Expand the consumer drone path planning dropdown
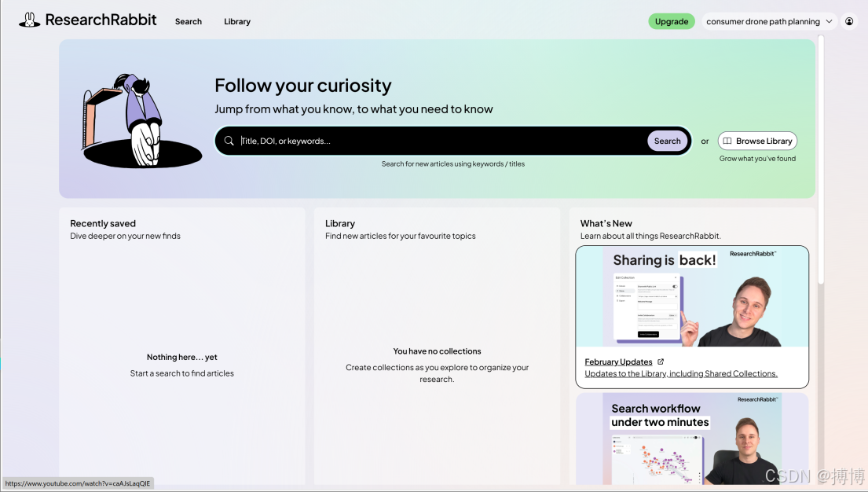The image size is (868, 492). (x=769, y=21)
